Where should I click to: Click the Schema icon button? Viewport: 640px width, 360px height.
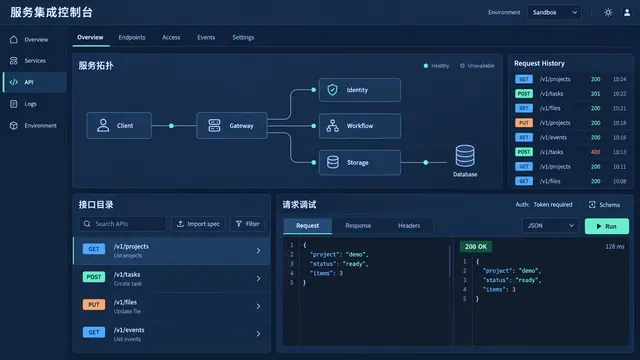point(604,205)
